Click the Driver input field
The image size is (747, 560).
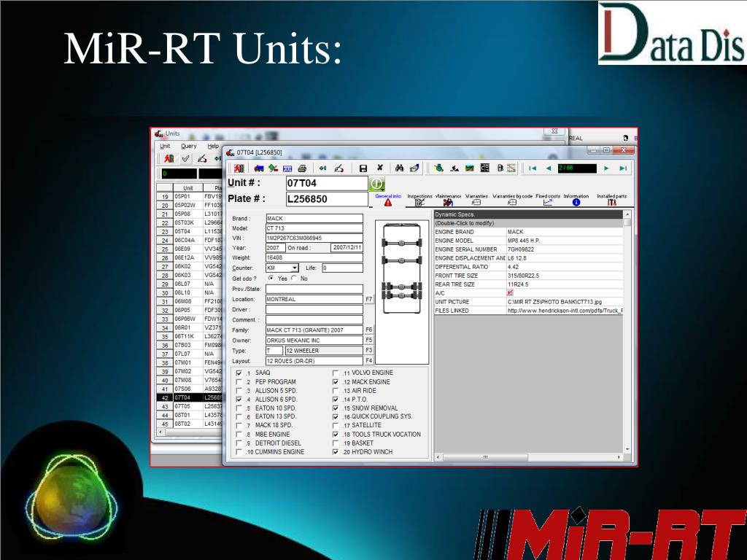[x=314, y=309]
